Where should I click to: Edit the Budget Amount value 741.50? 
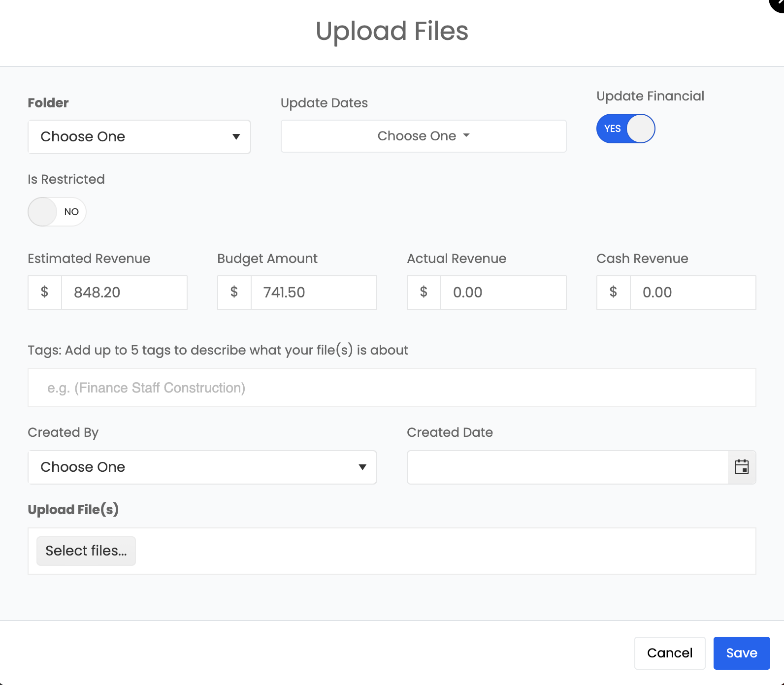coord(314,293)
